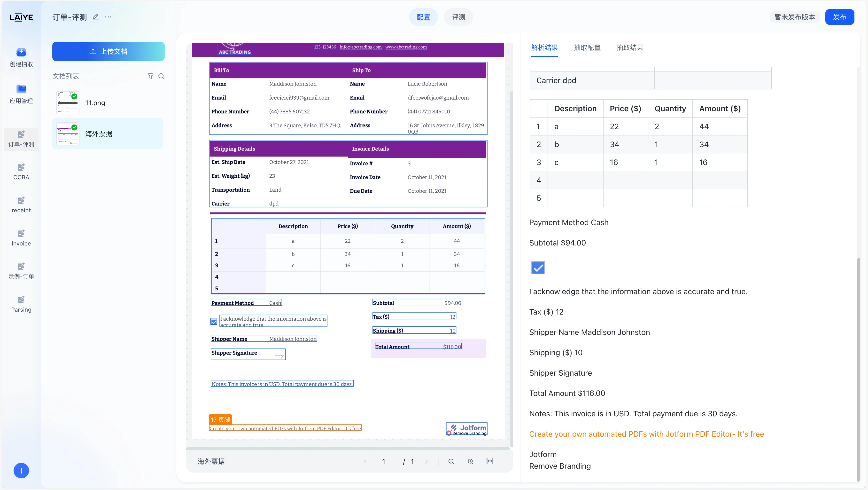Toggle the blue checkbox in parsed results
Image resolution: width=868 pixels, height=490 pixels.
tap(538, 268)
